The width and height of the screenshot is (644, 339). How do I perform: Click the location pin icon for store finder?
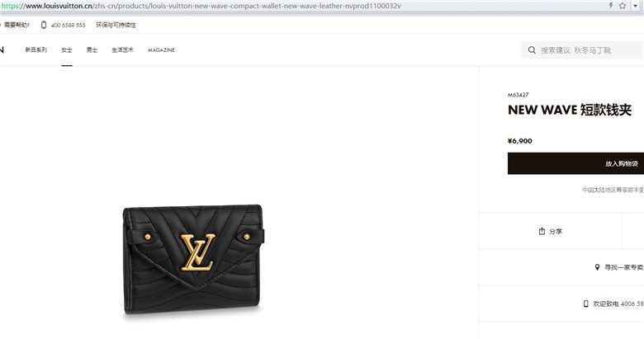point(597,267)
